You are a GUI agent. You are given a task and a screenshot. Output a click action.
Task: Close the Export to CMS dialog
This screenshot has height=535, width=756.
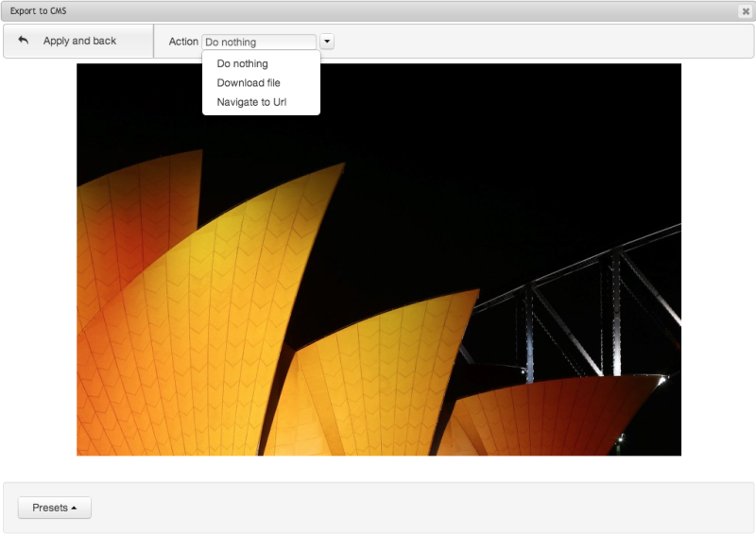coord(745,11)
